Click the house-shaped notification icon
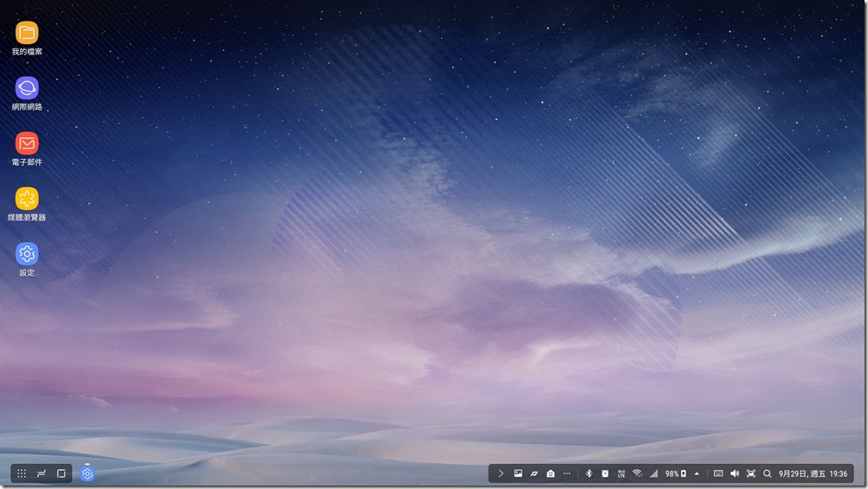Viewport: 868px width, 489px height. (x=550, y=473)
